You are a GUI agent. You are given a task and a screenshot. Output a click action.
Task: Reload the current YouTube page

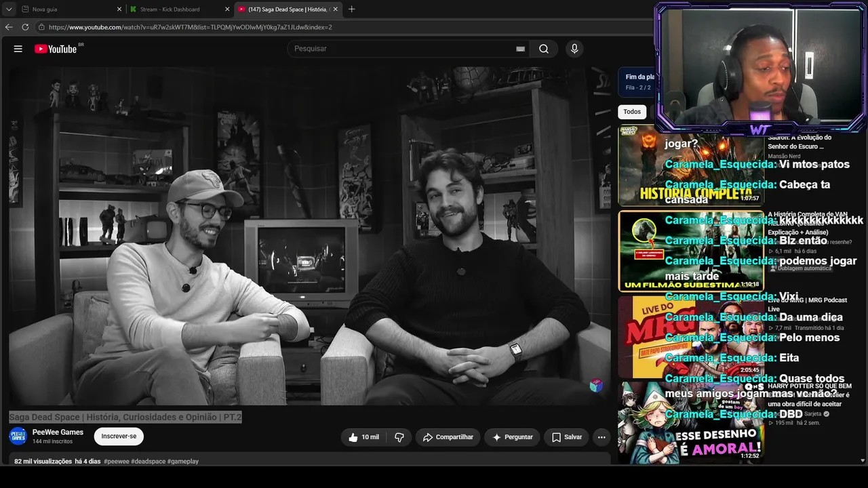[x=25, y=27]
